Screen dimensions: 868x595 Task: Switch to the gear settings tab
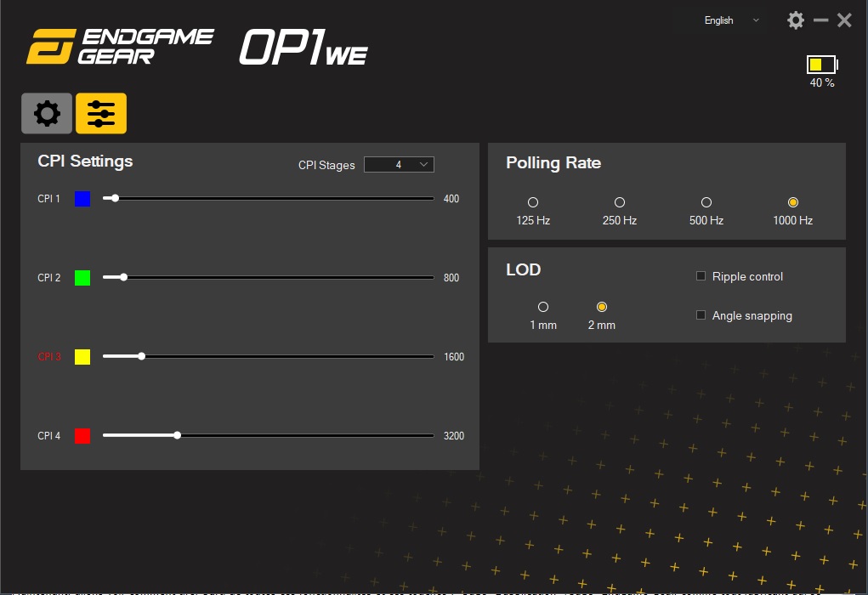(x=47, y=113)
